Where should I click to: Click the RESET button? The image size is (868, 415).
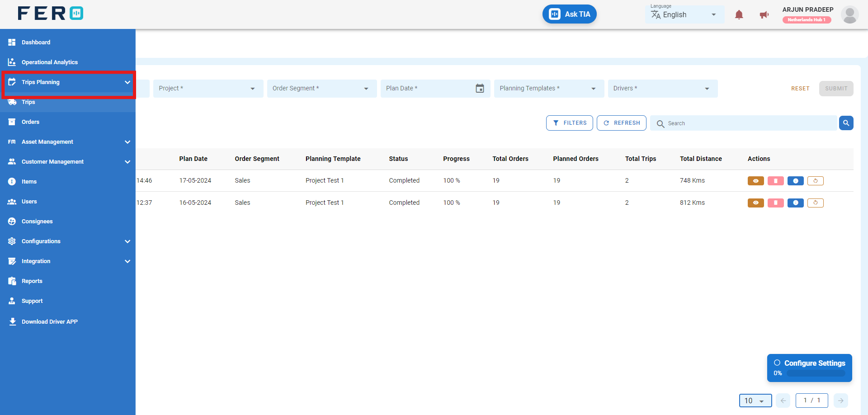pos(800,89)
